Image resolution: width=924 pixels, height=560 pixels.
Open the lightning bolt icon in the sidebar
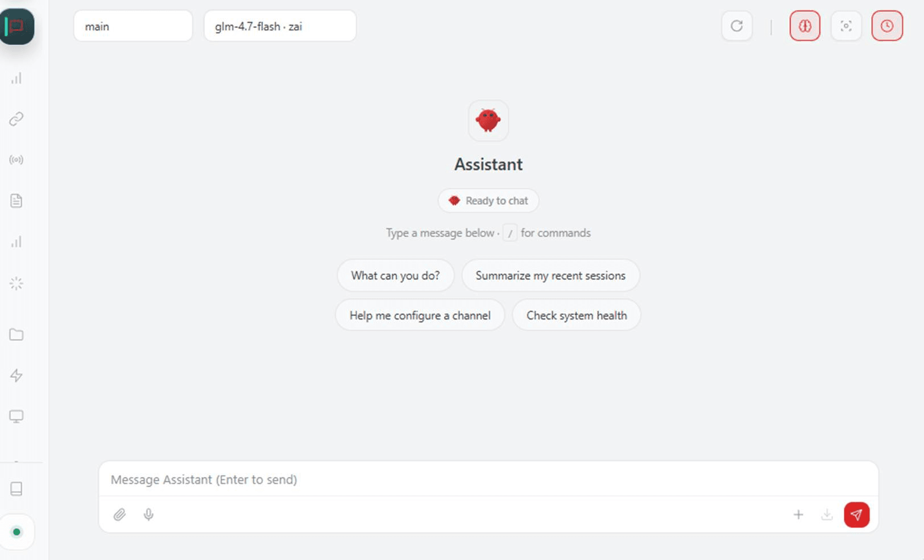(16, 375)
